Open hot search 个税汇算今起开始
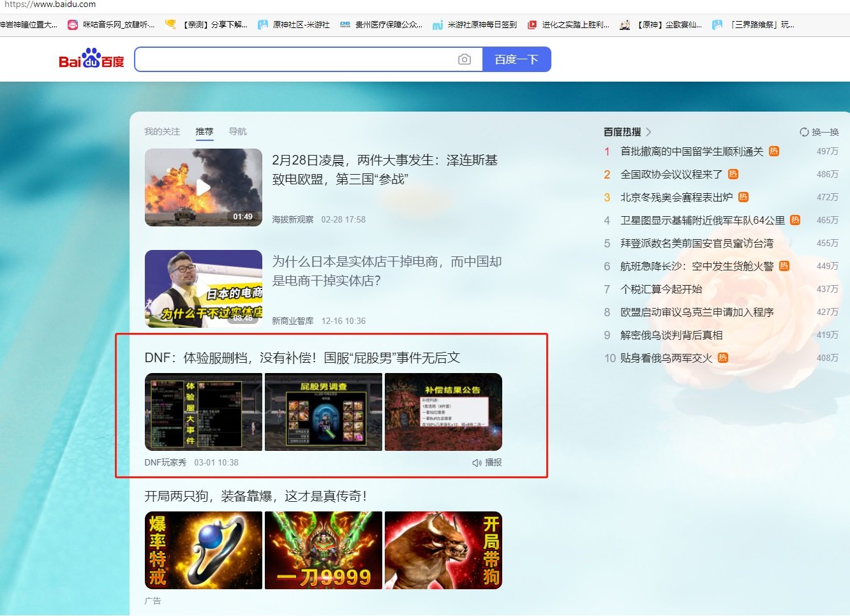Image resolution: width=850 pixels, height=616 pixels. point(661,289)
